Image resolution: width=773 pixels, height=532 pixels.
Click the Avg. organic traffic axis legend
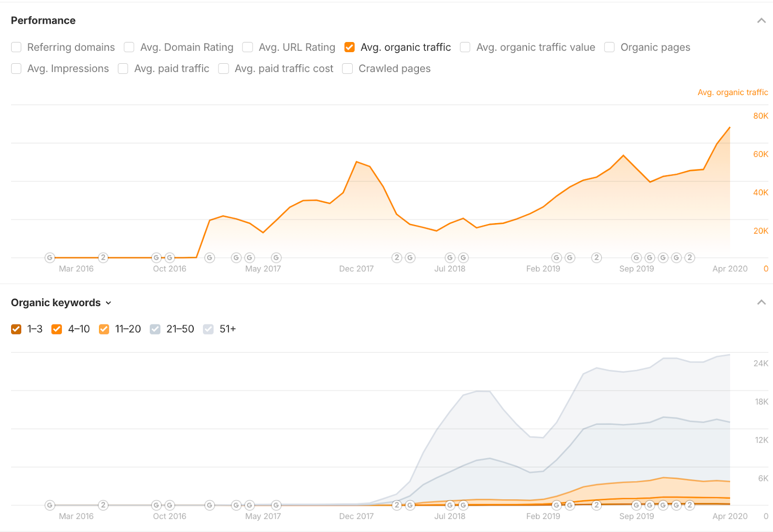coord(732,92)
